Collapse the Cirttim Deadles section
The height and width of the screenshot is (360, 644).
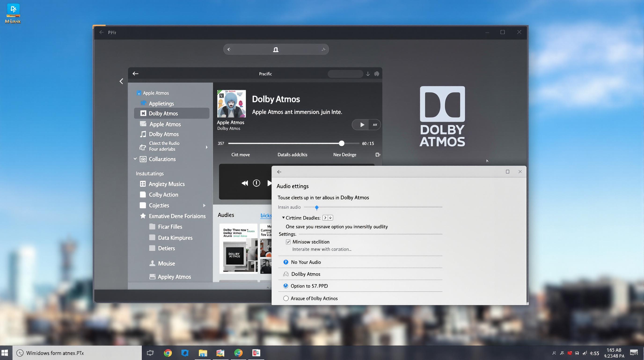click(283, 217)
